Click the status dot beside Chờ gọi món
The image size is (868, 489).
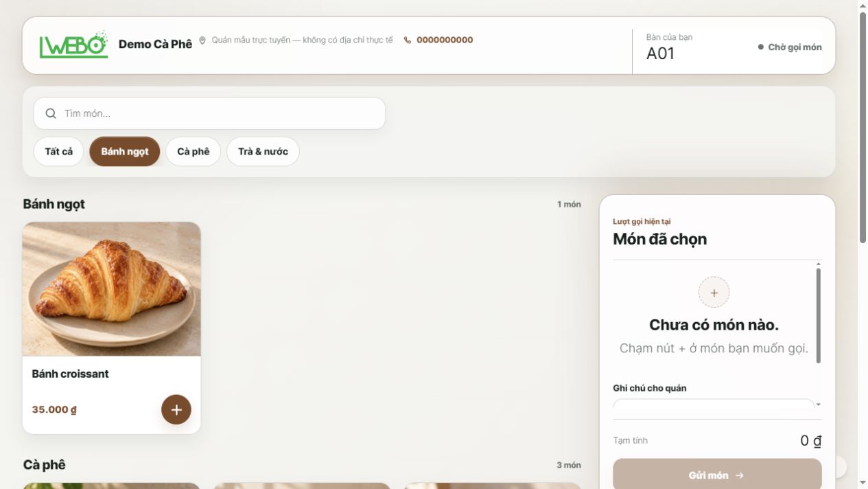point(760,47)
